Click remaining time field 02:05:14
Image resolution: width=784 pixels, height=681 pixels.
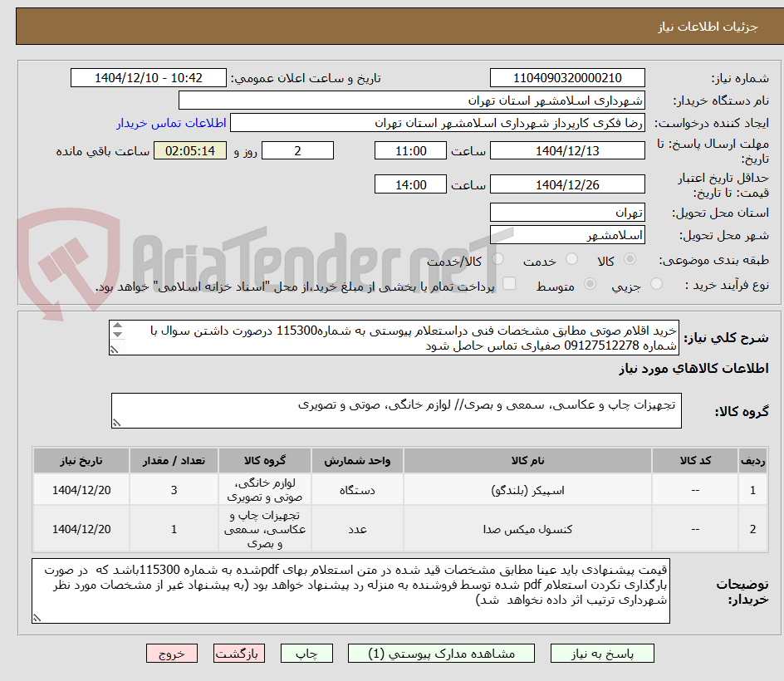click(x=190, y=150)
